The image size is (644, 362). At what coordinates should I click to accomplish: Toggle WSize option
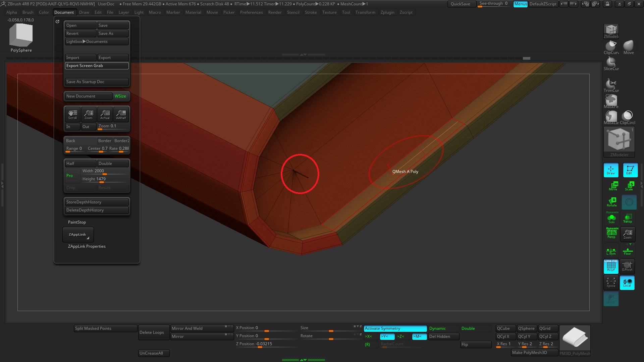pos(121,96)
